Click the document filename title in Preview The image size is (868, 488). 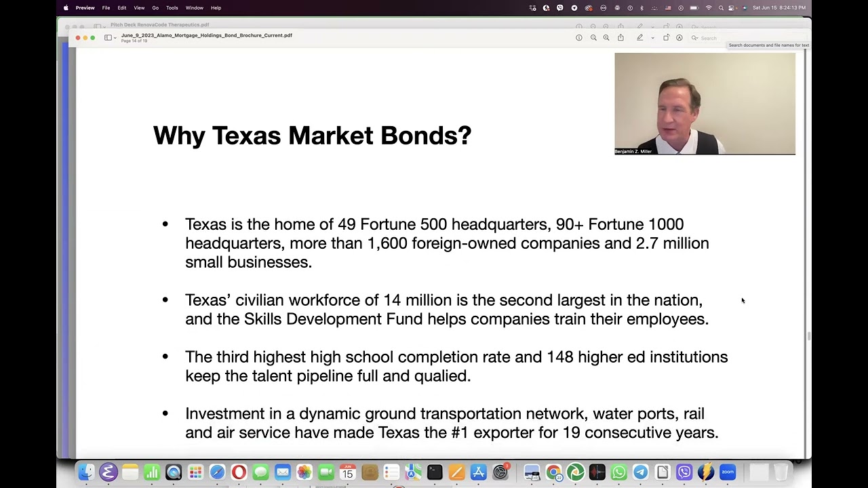pos(207,35)
